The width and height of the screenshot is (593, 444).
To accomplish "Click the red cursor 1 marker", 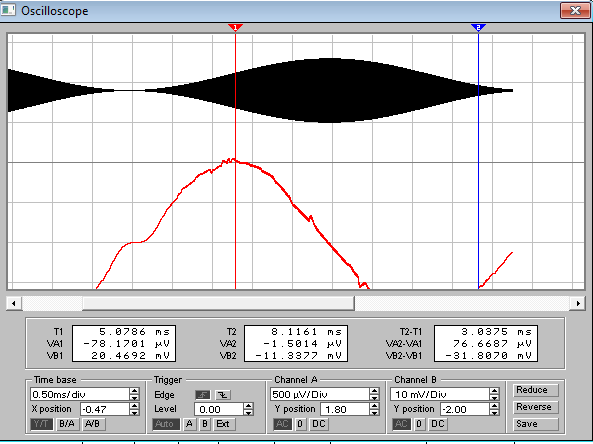I will [235, 27].
